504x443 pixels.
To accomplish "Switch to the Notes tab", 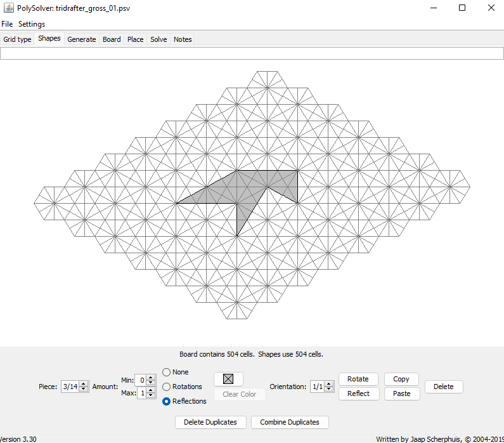I will 183,39.
